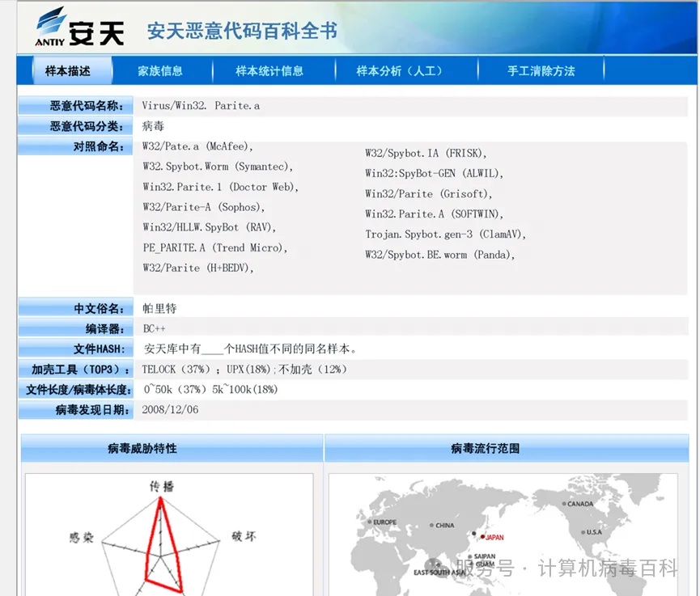Click the date 2008/12/06
The width and height of the screenshot is (700, 596).
click(x=170, y=409)
